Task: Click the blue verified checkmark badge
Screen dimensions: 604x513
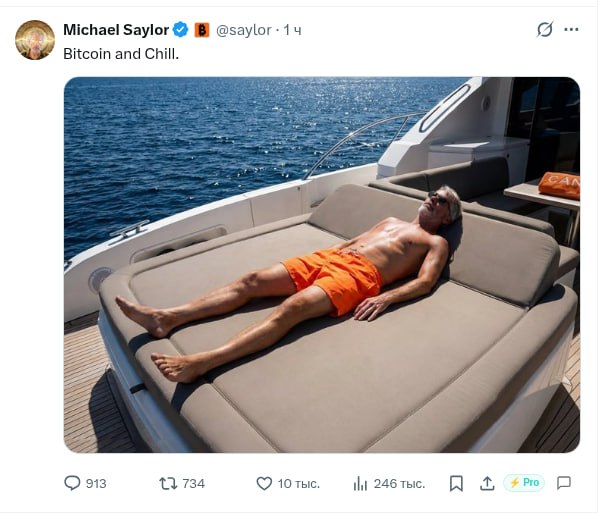Action: pos(181,30)
